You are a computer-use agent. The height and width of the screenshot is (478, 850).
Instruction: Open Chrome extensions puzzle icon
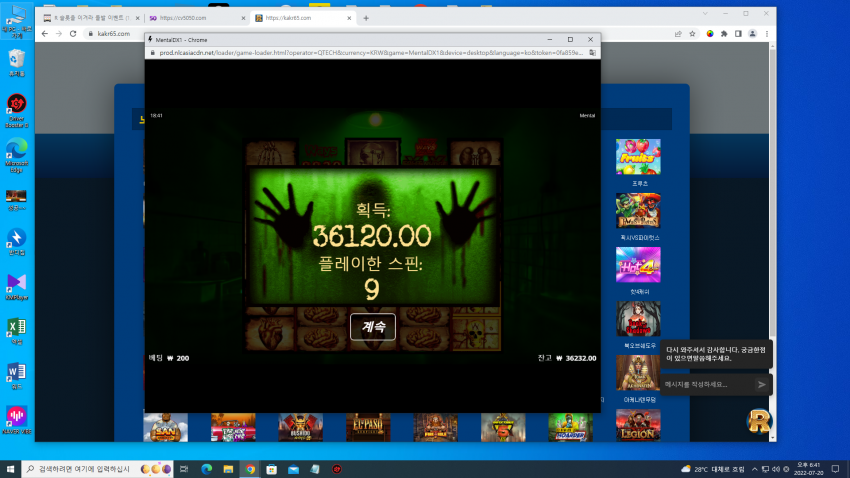click(x=724, y=34)
